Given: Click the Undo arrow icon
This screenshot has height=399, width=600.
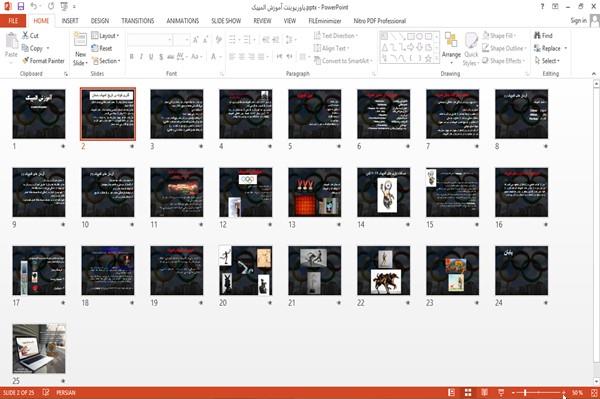Looking at the screenshot, I should point(34,7).
